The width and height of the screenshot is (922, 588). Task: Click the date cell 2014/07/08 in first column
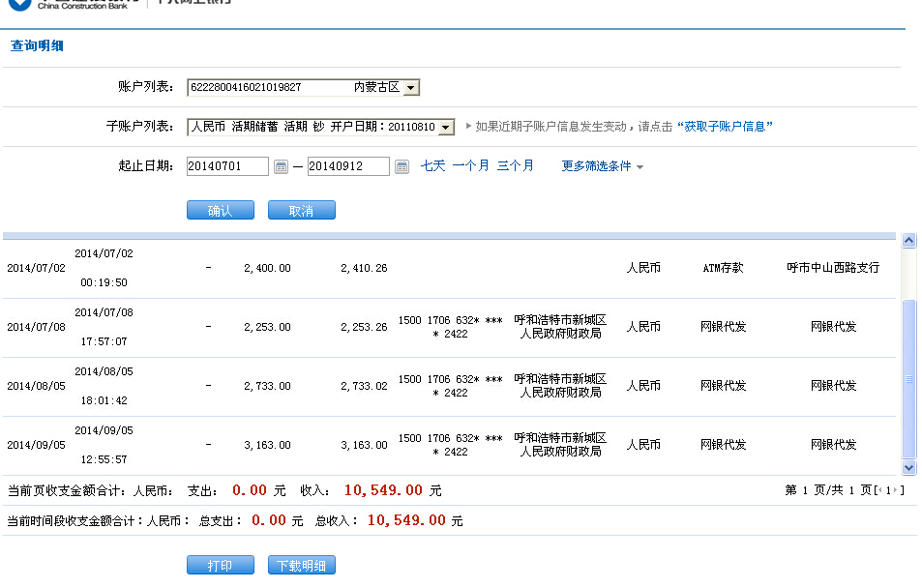click(x=37, y=327)
